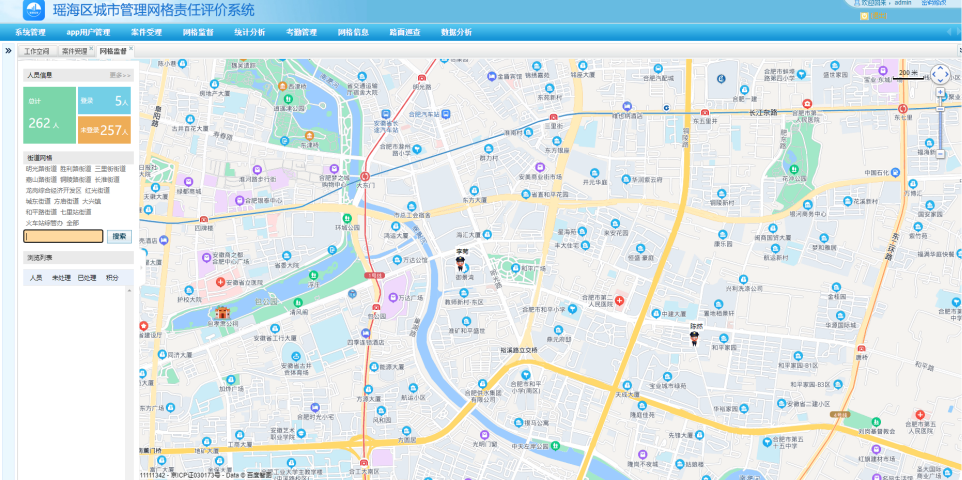Viewport: 962px width, 480px height.
Task: Click the map zoom in plus button
Action: (x=941, y=93)
